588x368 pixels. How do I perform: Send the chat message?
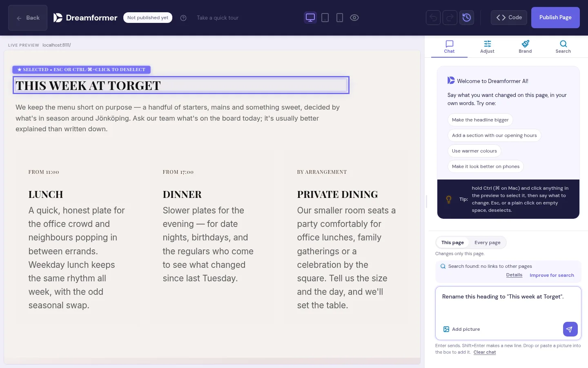click(x=570, y=329)
